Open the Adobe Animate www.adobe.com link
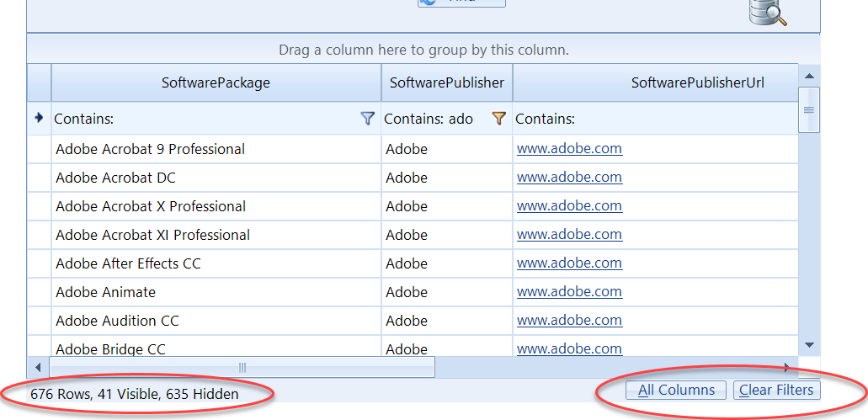This screenshot has width=868, height=420. (569, 292)
